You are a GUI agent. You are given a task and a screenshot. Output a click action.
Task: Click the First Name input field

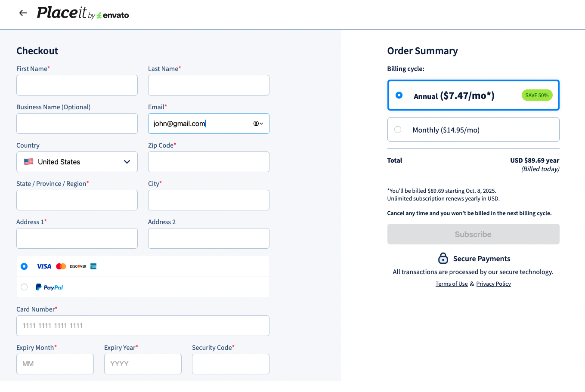[77, 85]
